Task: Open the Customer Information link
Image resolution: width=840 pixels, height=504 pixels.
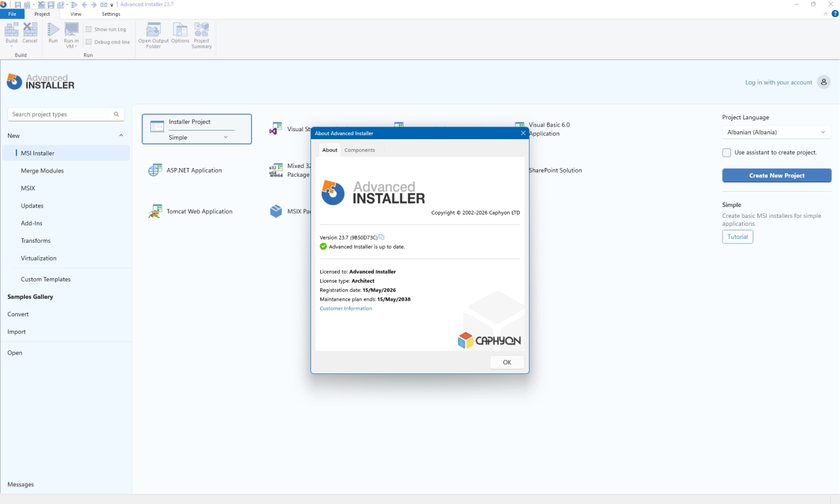Action: pyautogui.click(x=346, y=308)
